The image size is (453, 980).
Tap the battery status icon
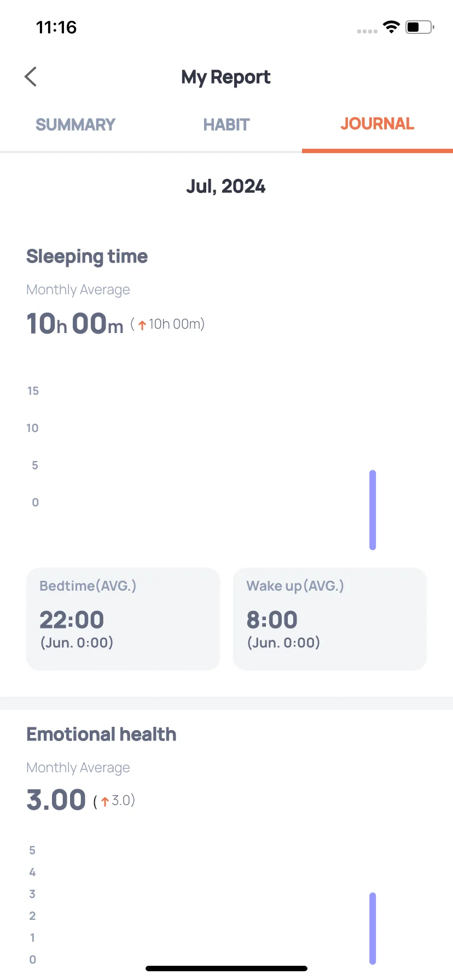(420, 27)
